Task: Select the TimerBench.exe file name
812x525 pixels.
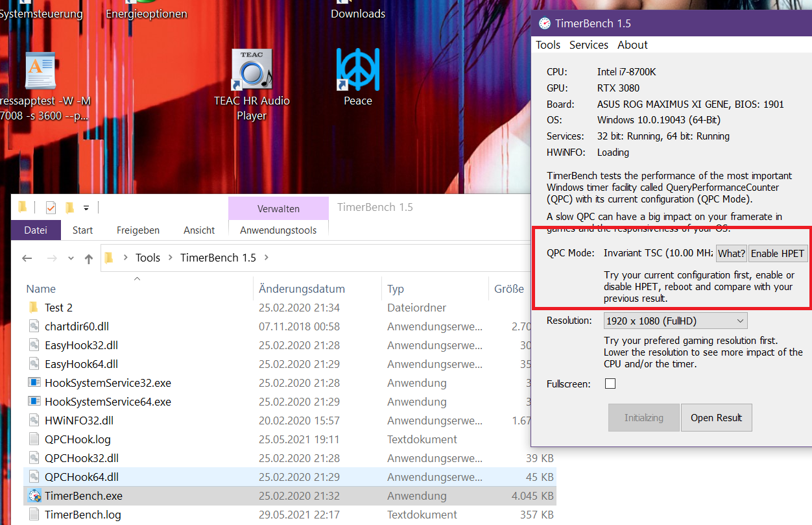Action: (x=84, y=496)
